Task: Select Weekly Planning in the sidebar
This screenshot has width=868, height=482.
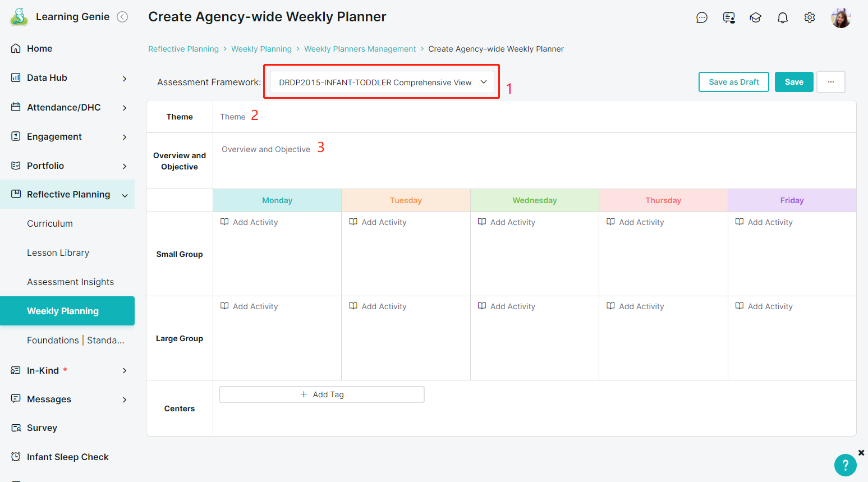Action: pos(67,311)
